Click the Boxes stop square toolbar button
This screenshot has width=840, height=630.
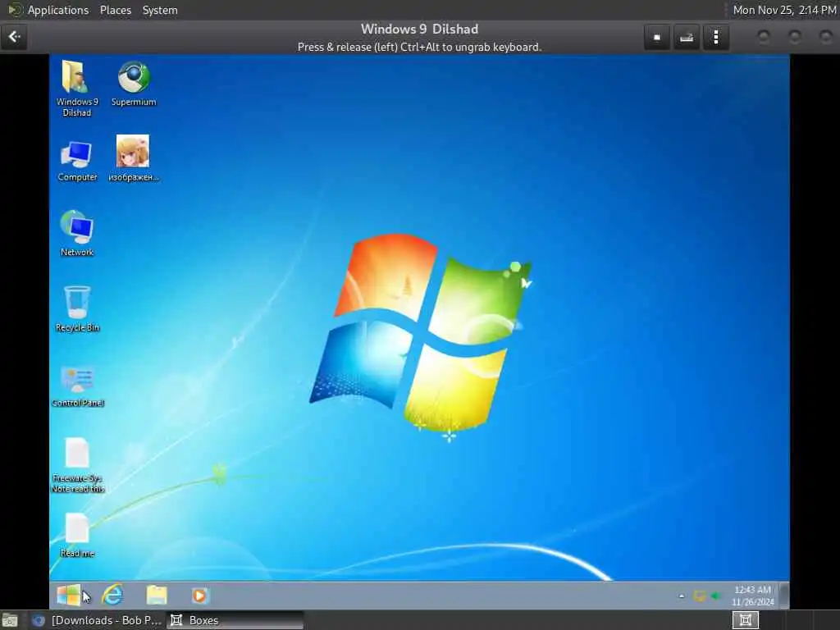point(657,38)
